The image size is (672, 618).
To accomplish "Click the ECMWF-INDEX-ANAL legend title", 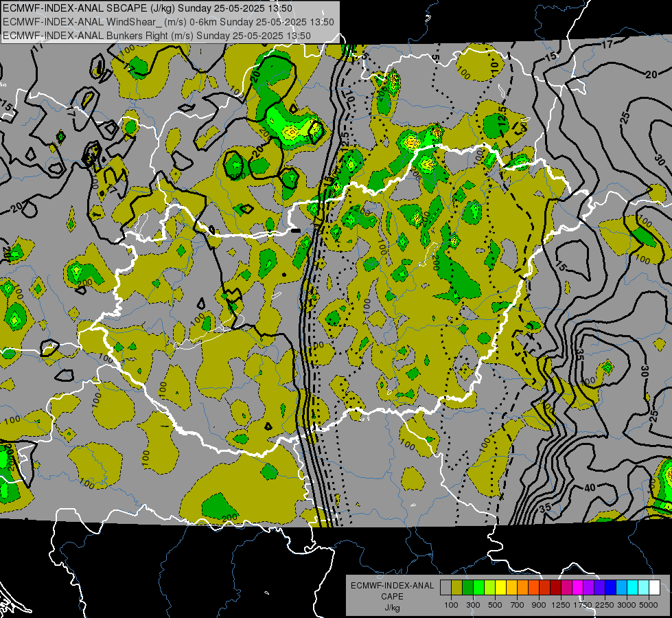I will (392, 586).
